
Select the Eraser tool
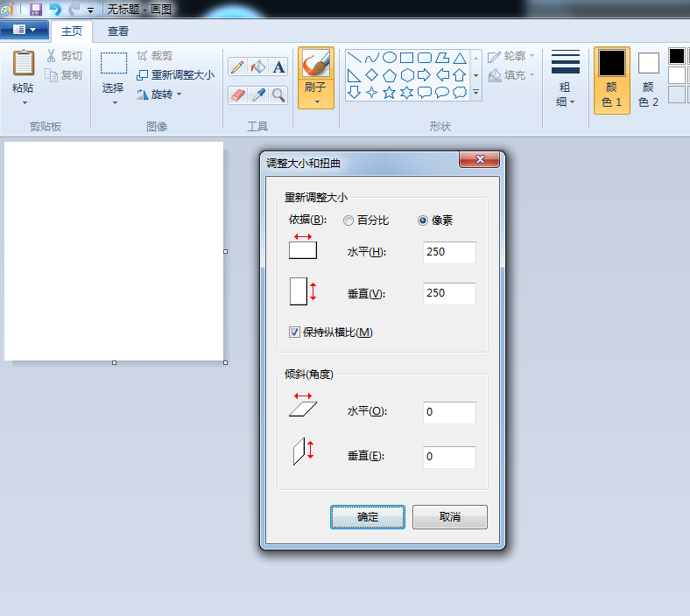tap(237, 95)
